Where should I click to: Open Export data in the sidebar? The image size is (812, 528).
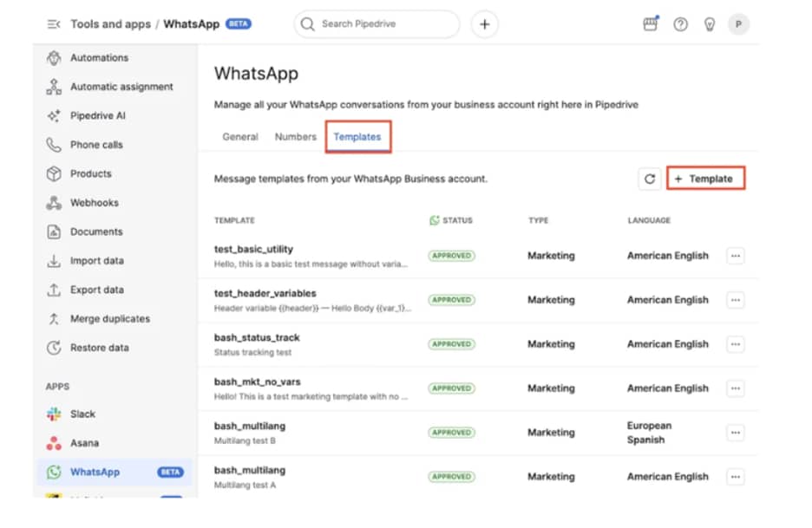[97, 290]
